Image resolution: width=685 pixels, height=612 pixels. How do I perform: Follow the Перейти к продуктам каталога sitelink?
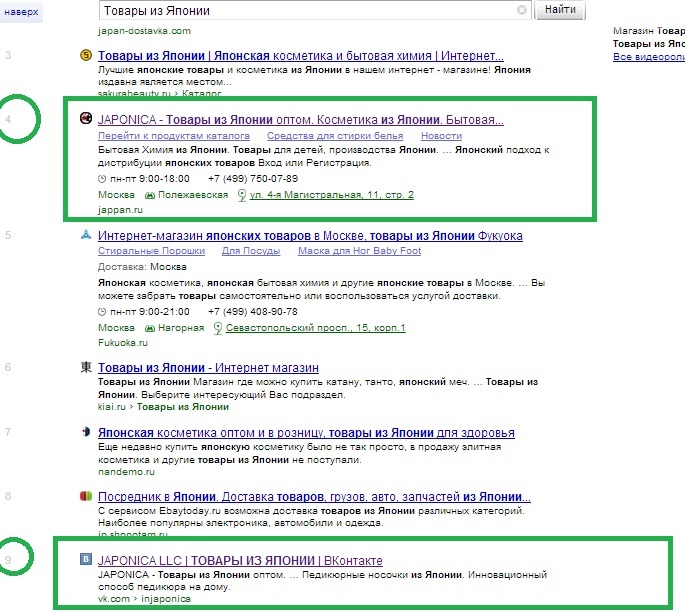click(174, 136)
